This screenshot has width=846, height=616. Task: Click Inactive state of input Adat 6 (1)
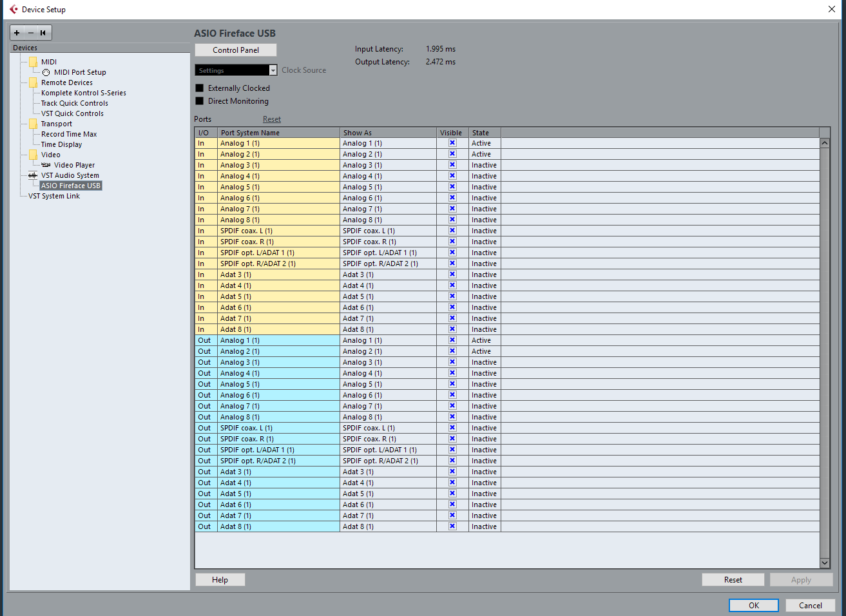484,307
